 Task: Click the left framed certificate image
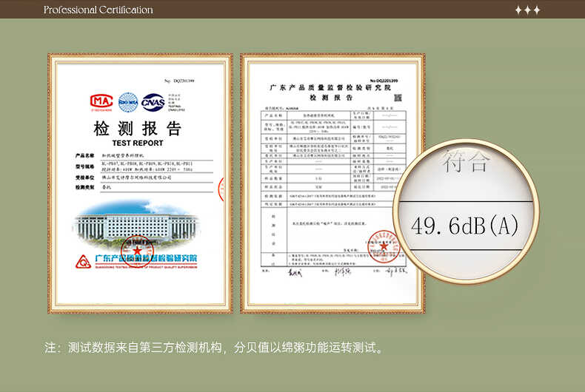click(140, 183)
